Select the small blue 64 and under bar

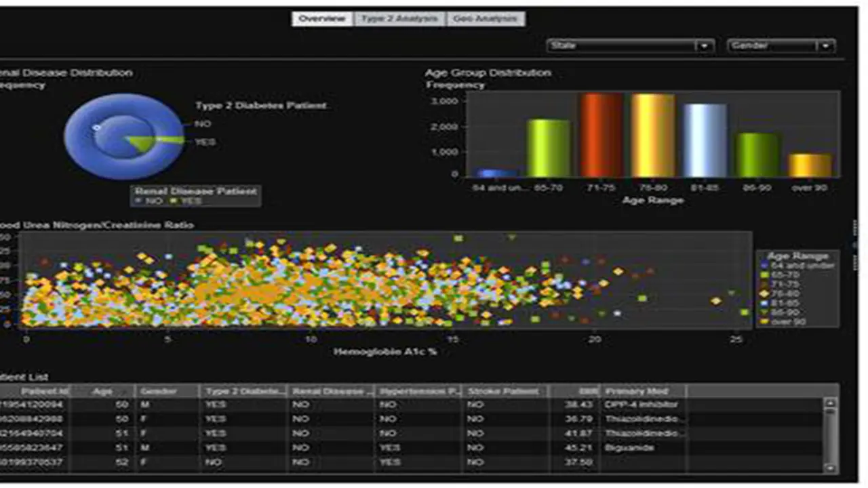496,173
